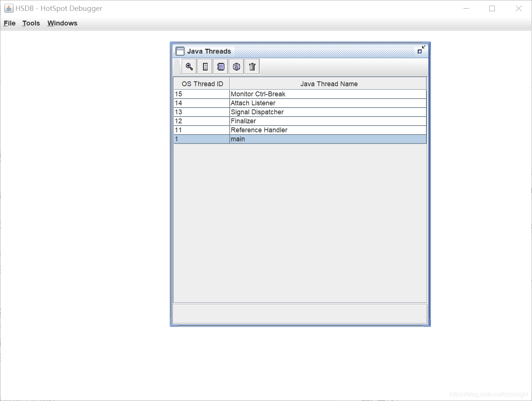Close the HSDB HotSpot Debugger window
Viewport: 532px width, 401px height.
pos(519,8)
